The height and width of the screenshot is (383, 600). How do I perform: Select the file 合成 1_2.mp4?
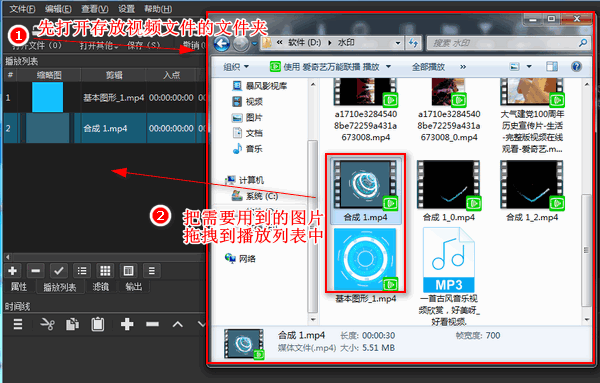532,191
